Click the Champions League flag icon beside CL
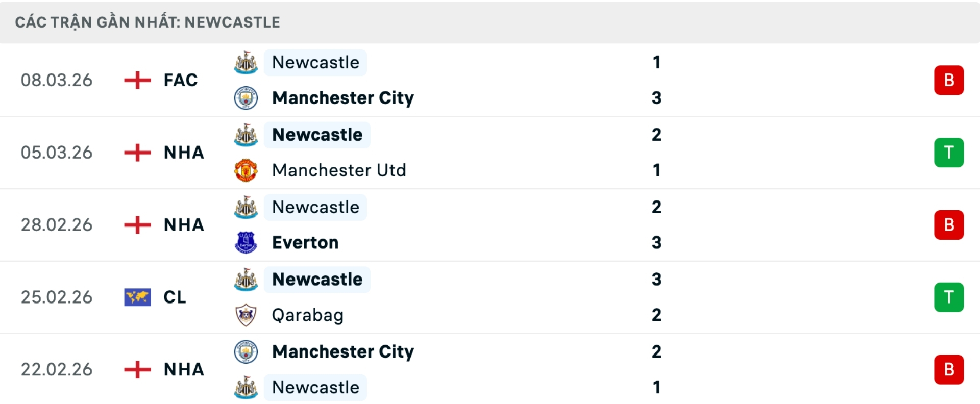Screen dimensions: 980x404 137,297
